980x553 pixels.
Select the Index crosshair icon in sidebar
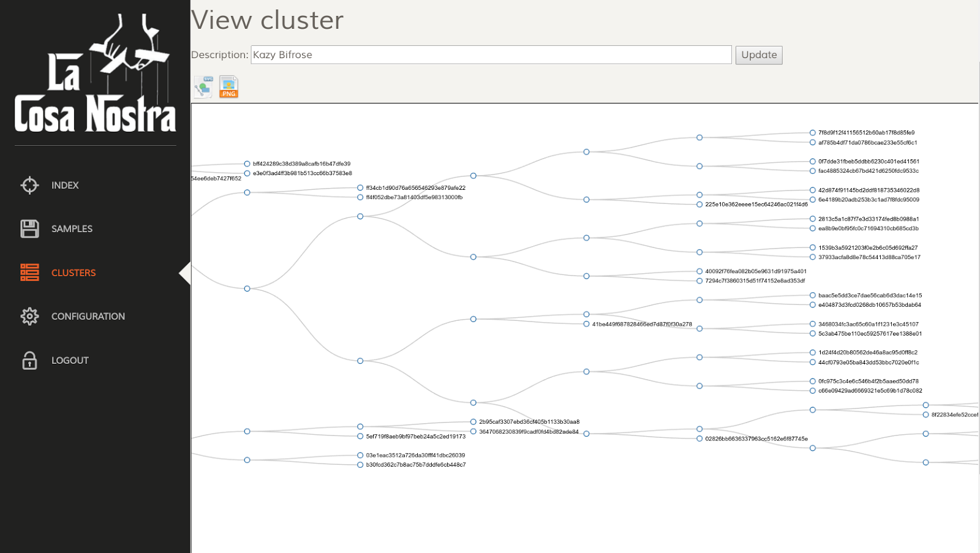pos(29,185)
